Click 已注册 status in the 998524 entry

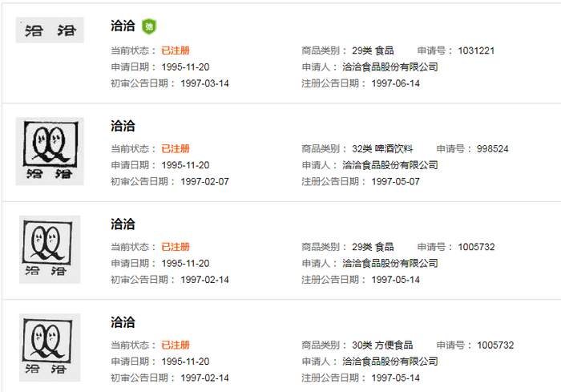point(176,149)
